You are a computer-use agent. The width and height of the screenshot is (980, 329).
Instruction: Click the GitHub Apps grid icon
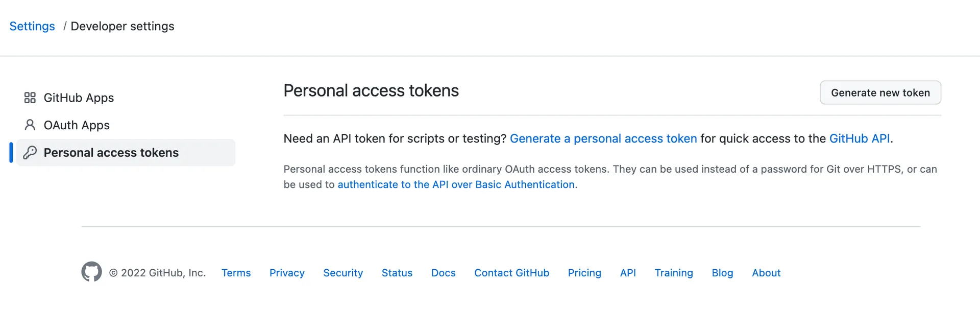[x=30, y=98]
